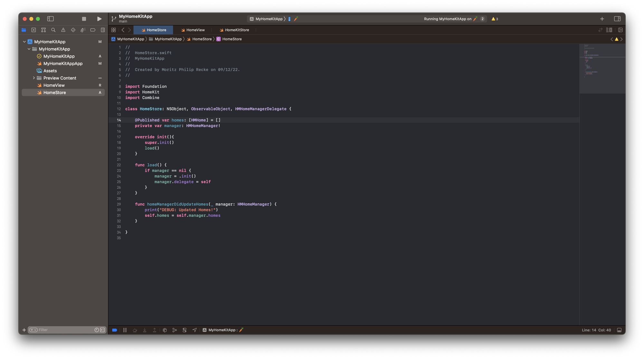Open the Source Control navigator
Image resolution: width=644 pixels, height=359 pixels.
point(33,30)
